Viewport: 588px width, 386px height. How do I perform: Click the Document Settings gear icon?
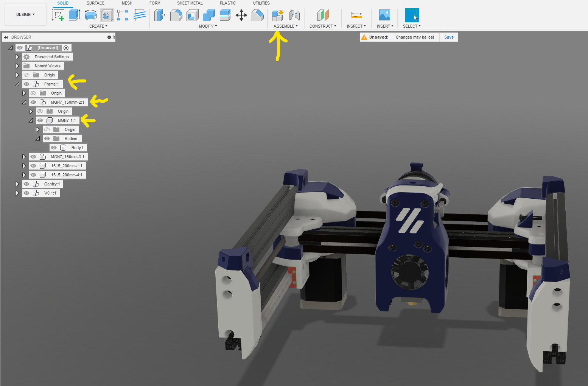coord(26,57)
